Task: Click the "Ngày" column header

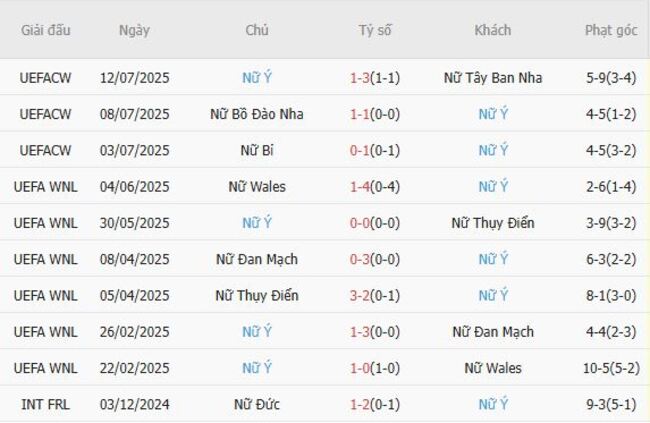Action: coord(134,30)
